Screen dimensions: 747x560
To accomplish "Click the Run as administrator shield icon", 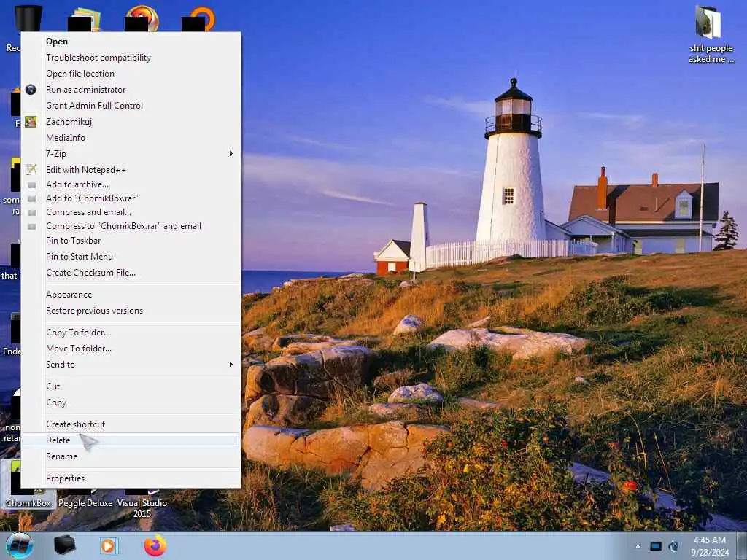I will tap(31, 90).
